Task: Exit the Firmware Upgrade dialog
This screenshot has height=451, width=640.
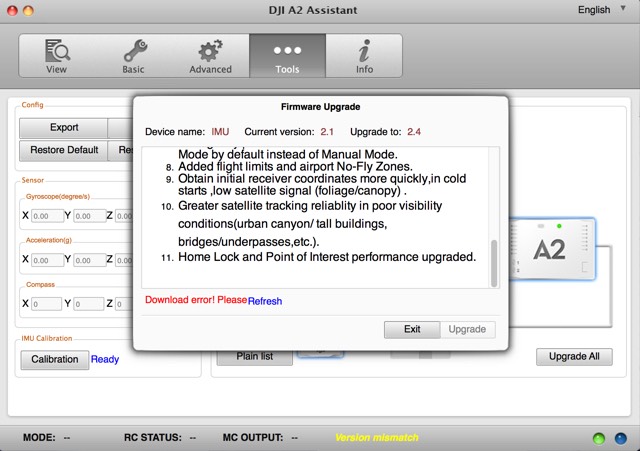Action: [x=412, y=329]
